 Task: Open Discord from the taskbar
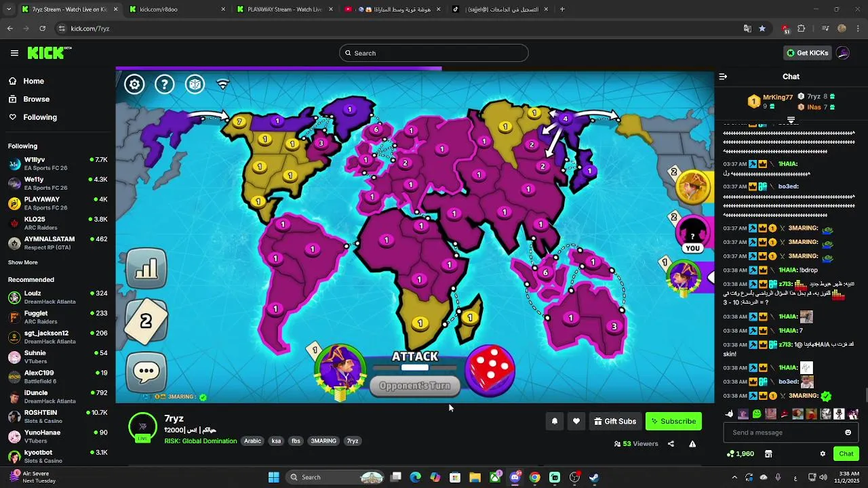click(515, 477)
